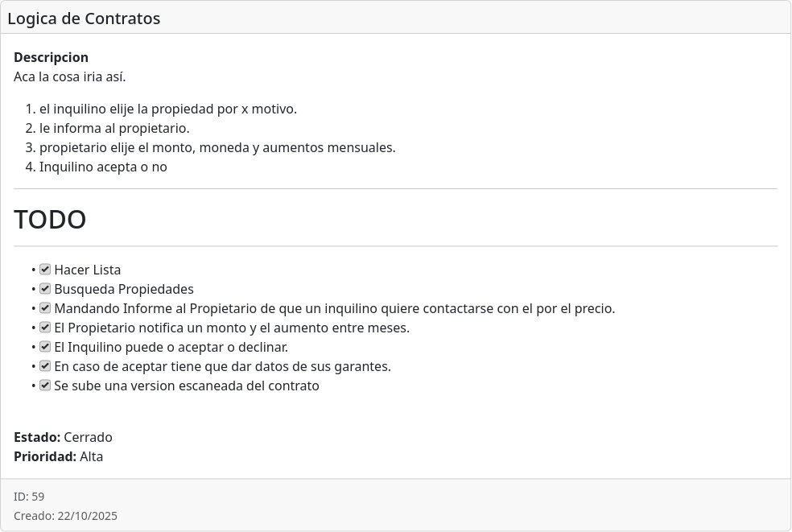Uncheck the datos de sus garantes checkbox
Image resolution: width=792 pixels, height=532 pixels.
click(x=45, y=366)
